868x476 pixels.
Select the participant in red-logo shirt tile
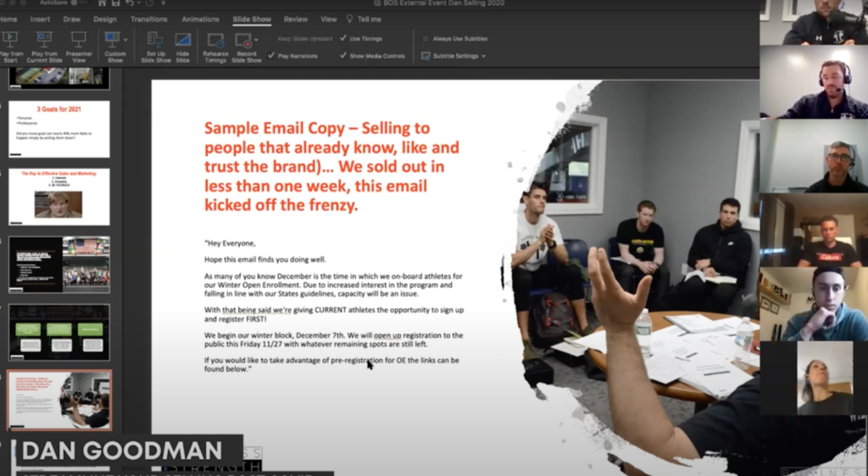[x=814, y=230]
